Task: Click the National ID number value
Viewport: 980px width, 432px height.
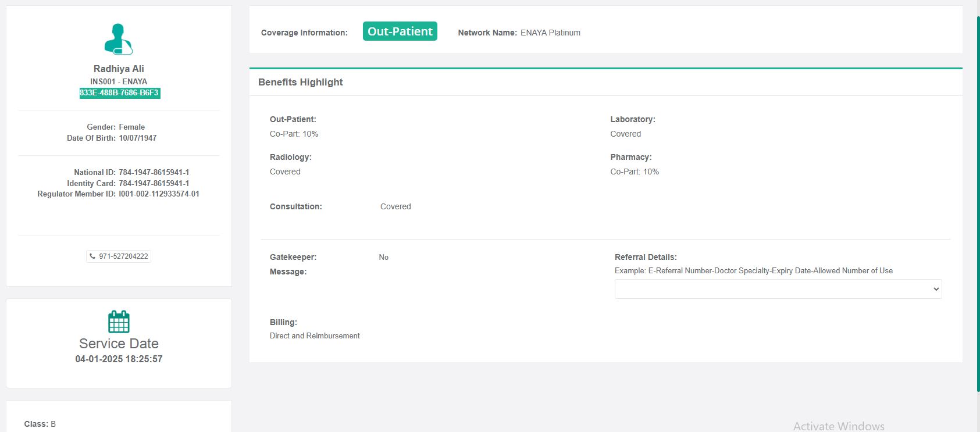Action: (x=154, y=173)
